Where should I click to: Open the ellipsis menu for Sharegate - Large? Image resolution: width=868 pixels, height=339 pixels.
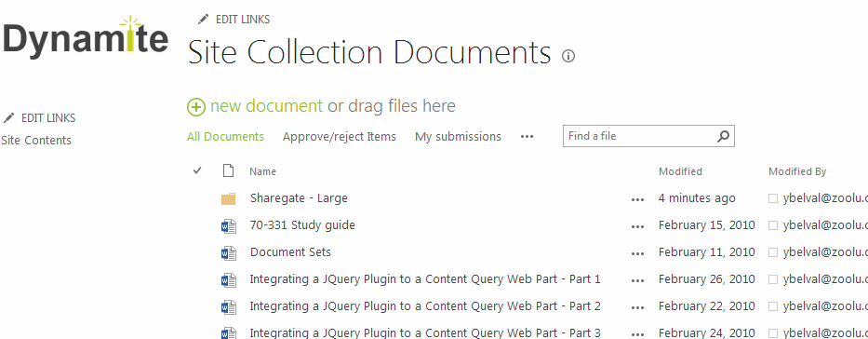637,199
